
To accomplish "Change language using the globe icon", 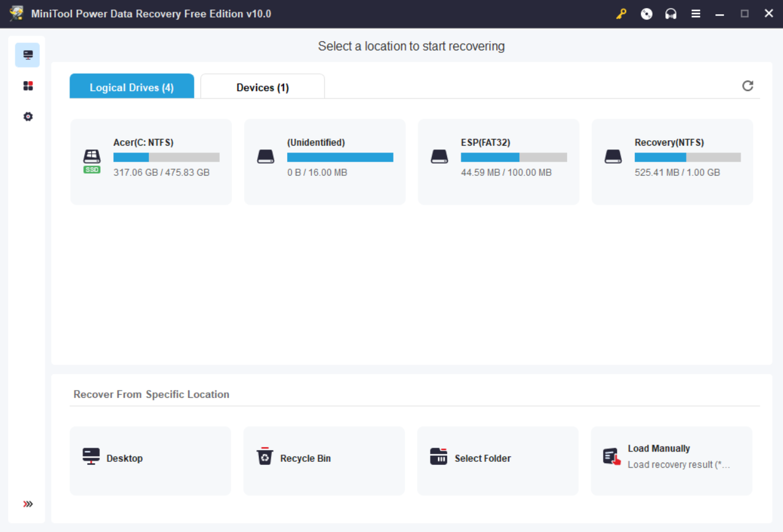I will point(646,13).
